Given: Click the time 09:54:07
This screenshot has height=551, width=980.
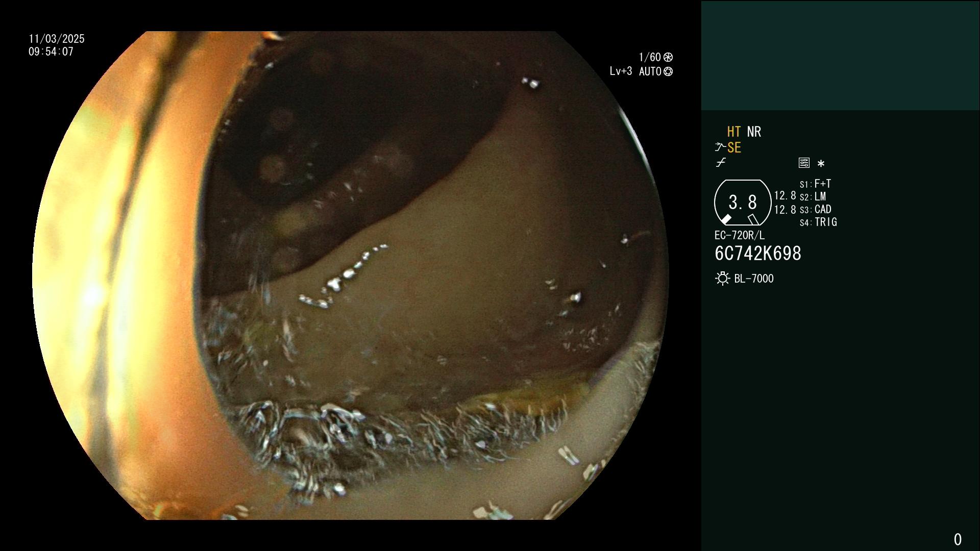Looking at the screenshot, I should click(x=51, y=52).
